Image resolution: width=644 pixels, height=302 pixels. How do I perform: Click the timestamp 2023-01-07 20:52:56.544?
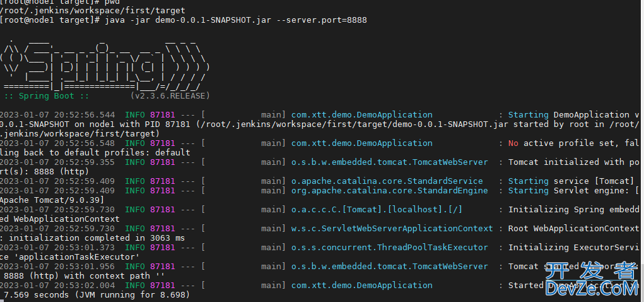(x=57, y=115)
